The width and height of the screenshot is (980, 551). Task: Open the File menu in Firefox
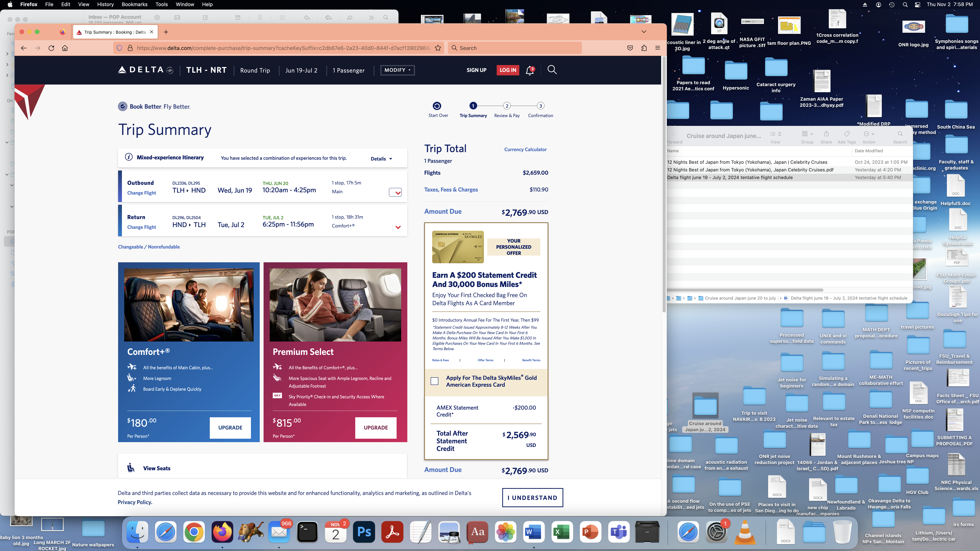(49, 5)
